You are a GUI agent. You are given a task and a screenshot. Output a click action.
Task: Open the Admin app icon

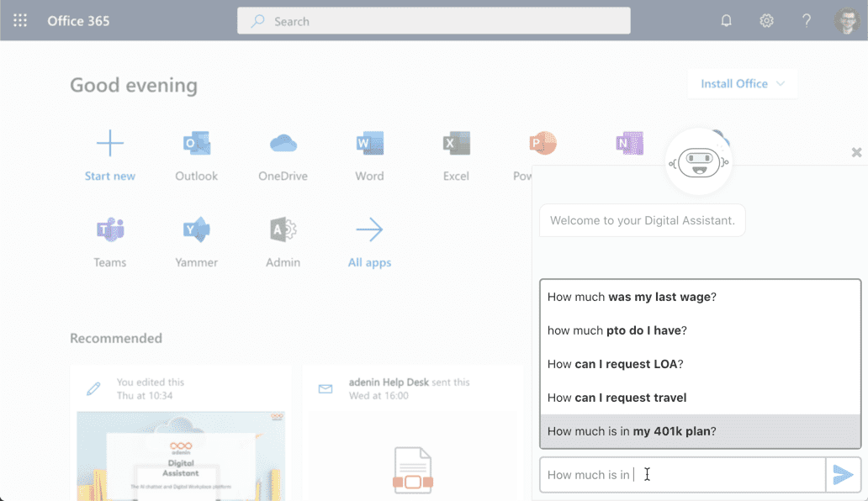(283, 229)
